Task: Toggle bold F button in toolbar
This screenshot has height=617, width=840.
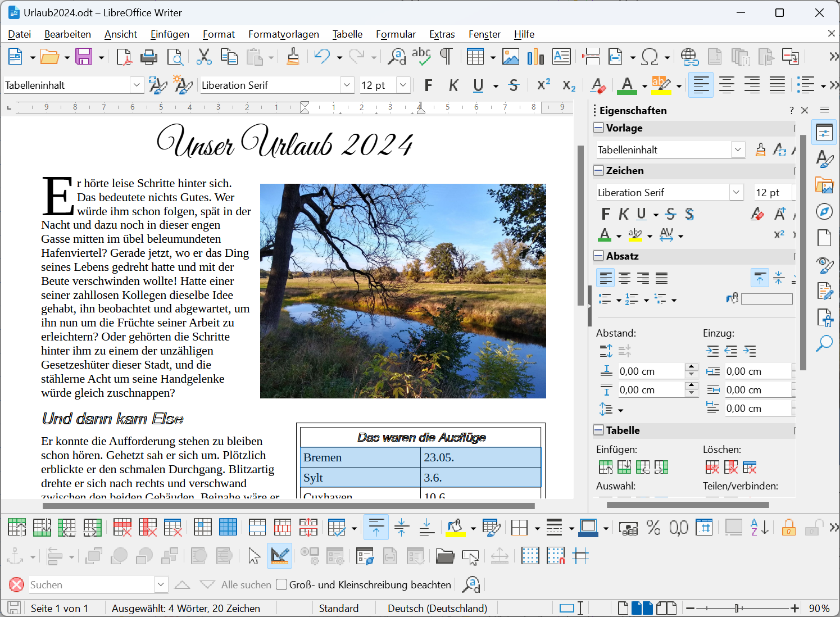Action: point(428,85)
